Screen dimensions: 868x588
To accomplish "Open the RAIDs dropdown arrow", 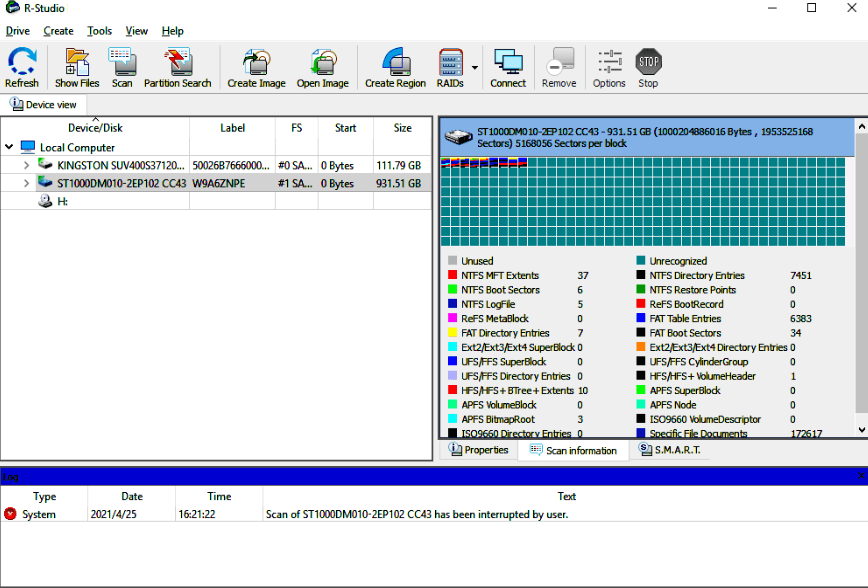I will pyautogui.click(x=475, y=68).
